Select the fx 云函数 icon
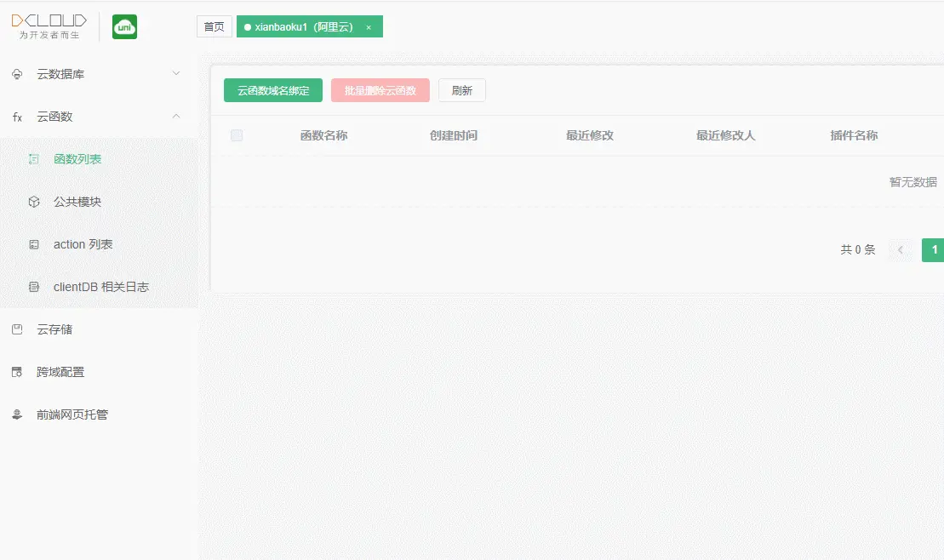The image size is (944, 560). pos(17,117)
